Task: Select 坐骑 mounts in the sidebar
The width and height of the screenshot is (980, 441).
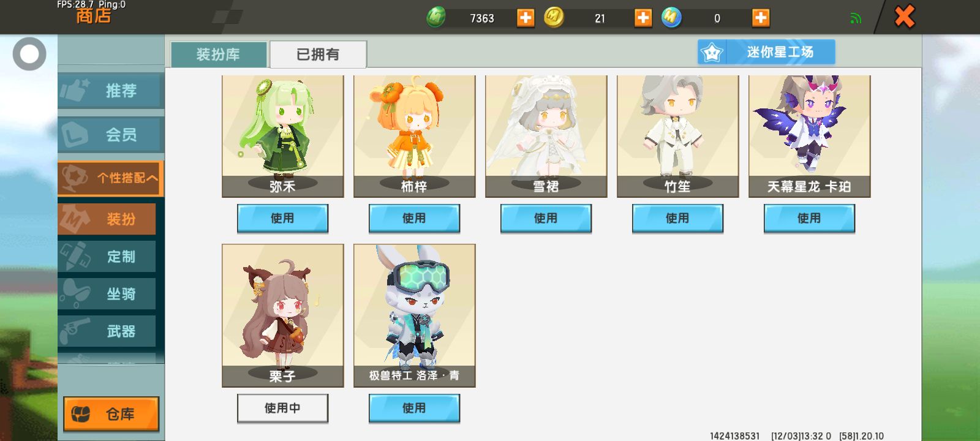Action: click(107, 294)
